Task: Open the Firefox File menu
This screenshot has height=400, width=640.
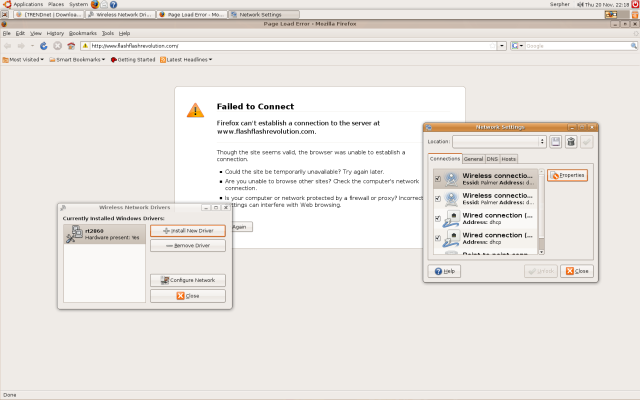Action: tap(7, 33)
